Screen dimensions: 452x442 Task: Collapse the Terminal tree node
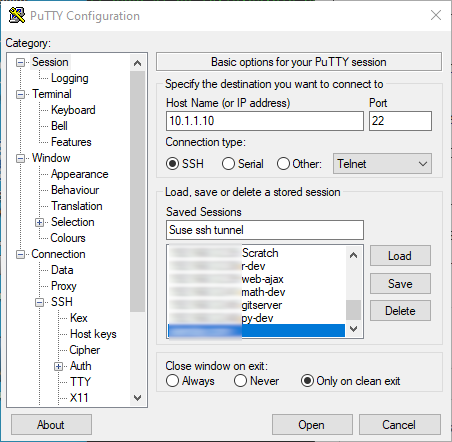click(x=20, y=94)
